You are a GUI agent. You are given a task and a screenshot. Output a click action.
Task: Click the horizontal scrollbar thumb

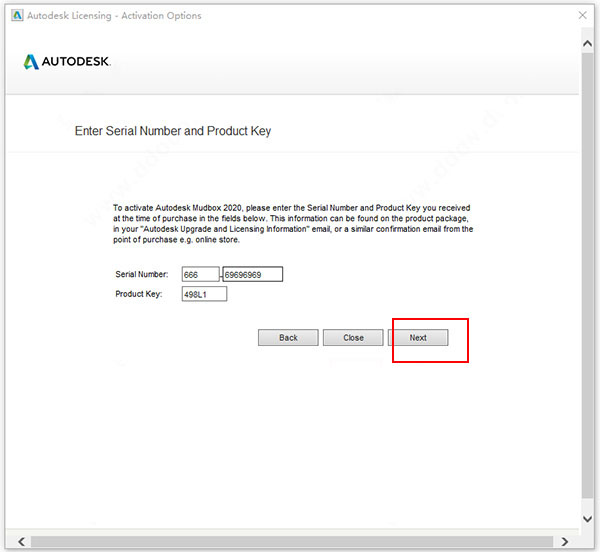click(x=292, y=541)
